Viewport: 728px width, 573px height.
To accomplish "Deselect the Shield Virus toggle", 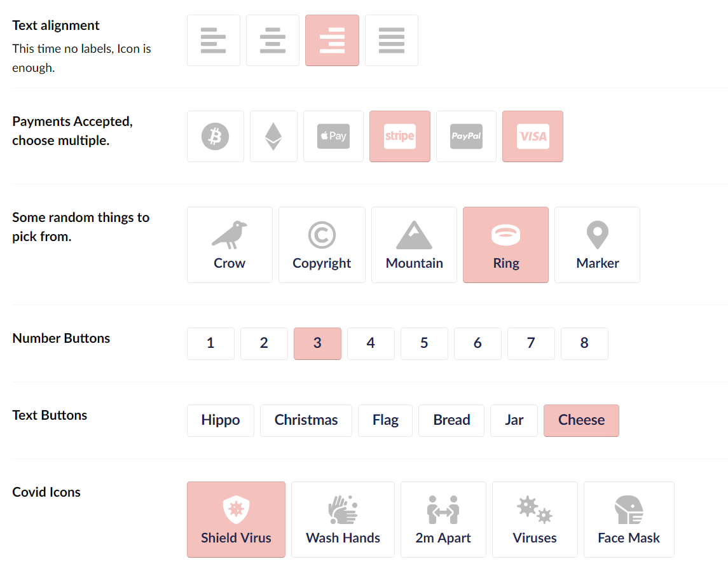I will click(236, 519).
